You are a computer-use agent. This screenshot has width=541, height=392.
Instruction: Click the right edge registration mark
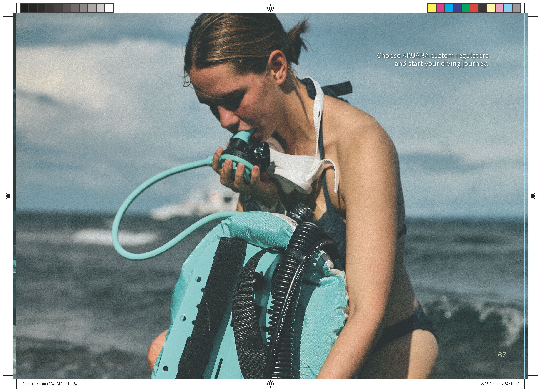point(533,196)
